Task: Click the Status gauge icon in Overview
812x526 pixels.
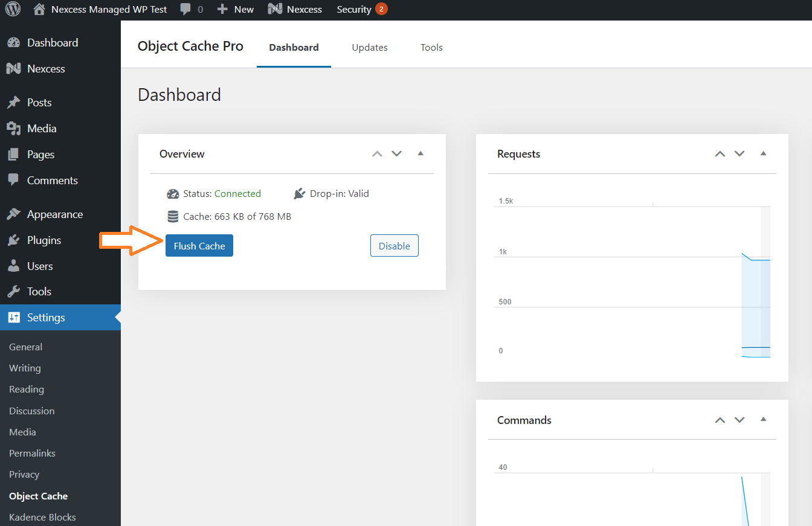Action: [173, 194]
